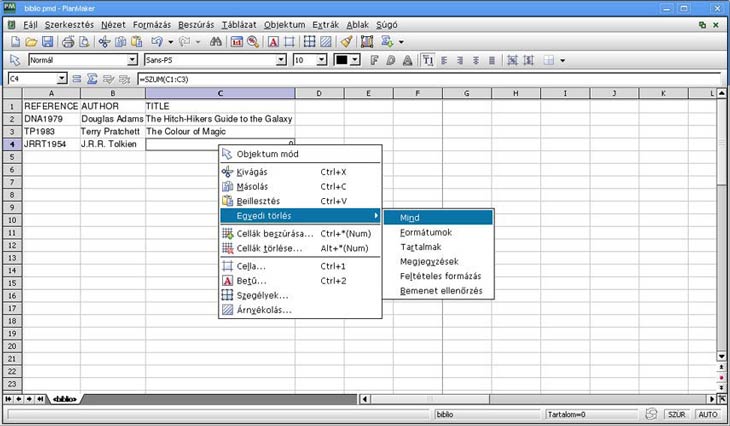This screenshot has height=426, width=730.
Task: Click the justify align icon
Action: [x=492, y=60]
